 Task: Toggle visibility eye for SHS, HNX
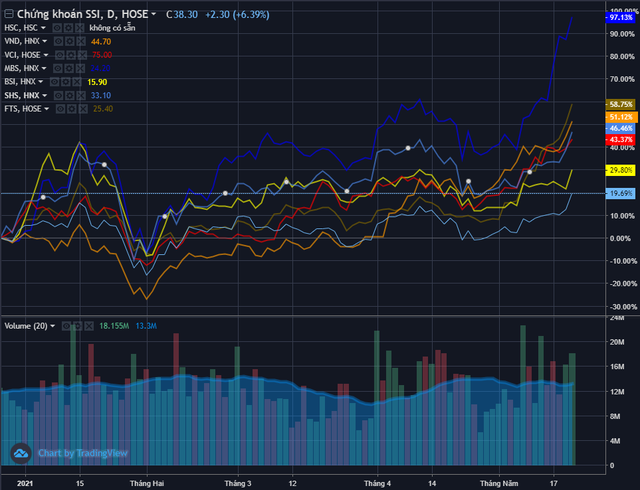coord(58,95)
